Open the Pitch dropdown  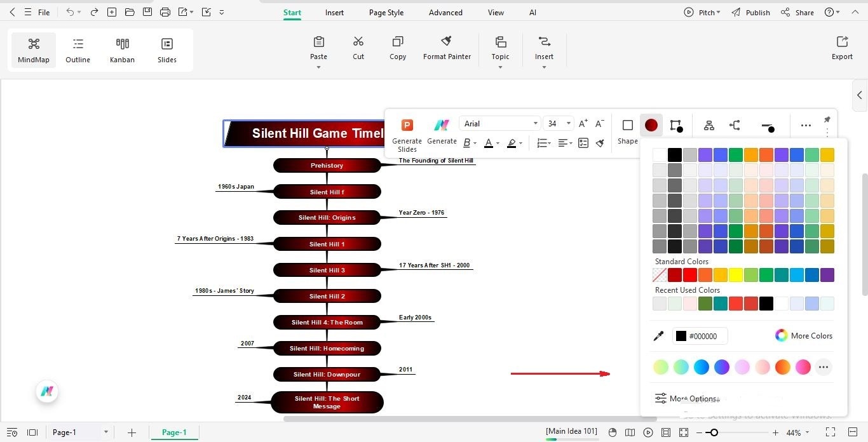(702, 12)
